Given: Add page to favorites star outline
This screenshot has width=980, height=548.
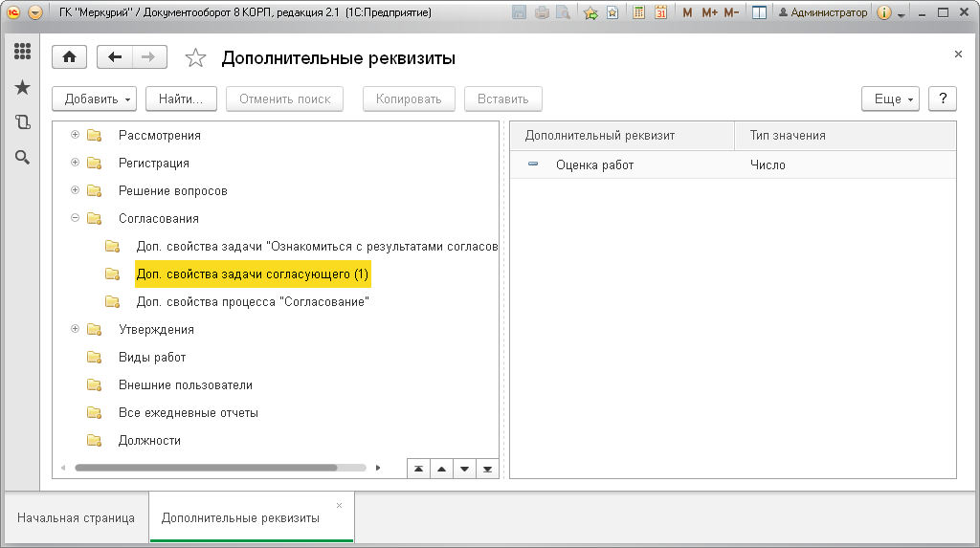Looking at the screenshot, I should click(195, 58).
